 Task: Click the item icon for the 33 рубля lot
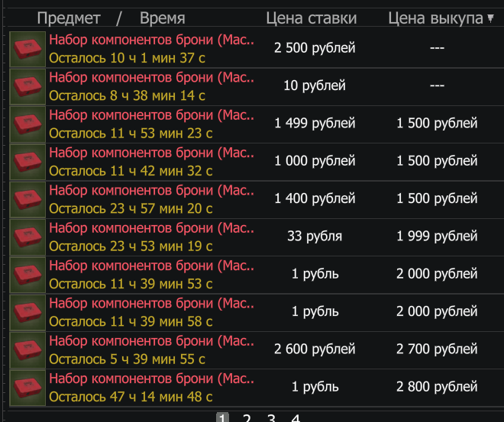pyautogui.click(x=28, y=237)
